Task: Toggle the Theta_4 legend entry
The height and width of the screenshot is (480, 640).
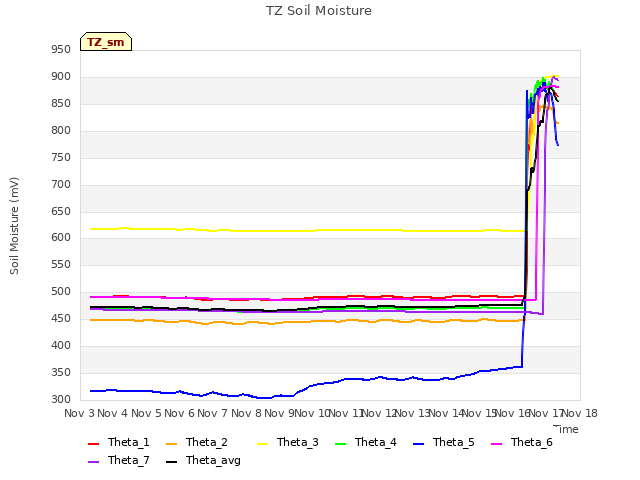Action: pos(366,442)
